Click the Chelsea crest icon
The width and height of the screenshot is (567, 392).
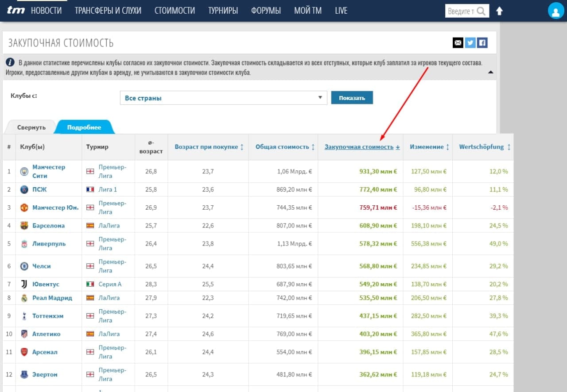tap(24, 266)
